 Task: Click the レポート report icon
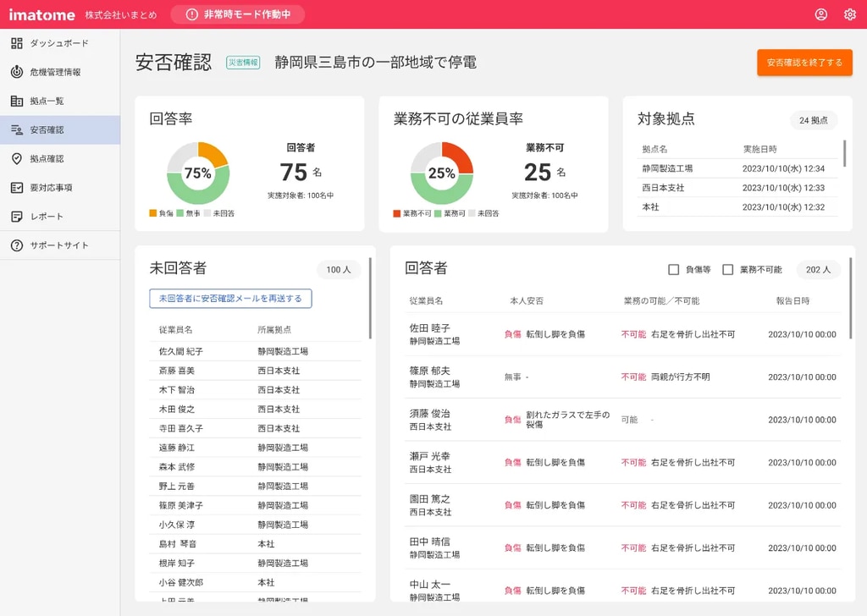17,216
